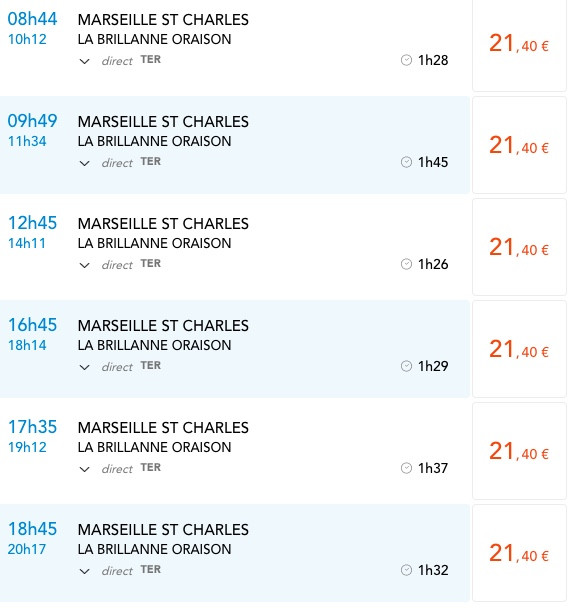Click the clock icon beside 1h32 duration

pos(406,570)
